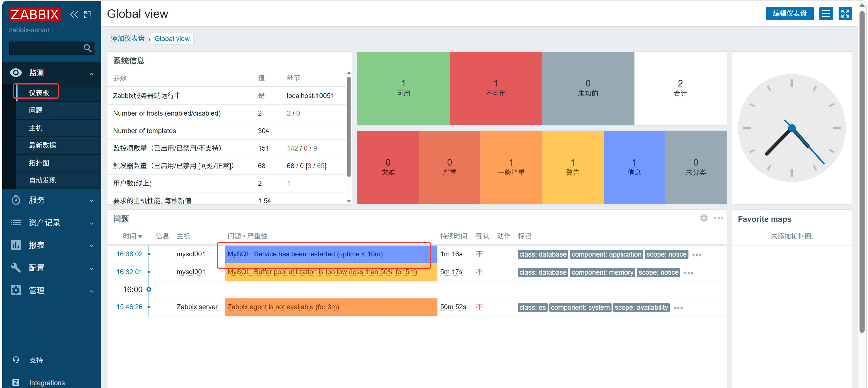
Task: Collapse the sidebar with double-arrow icon
Action: coord(74,14)
